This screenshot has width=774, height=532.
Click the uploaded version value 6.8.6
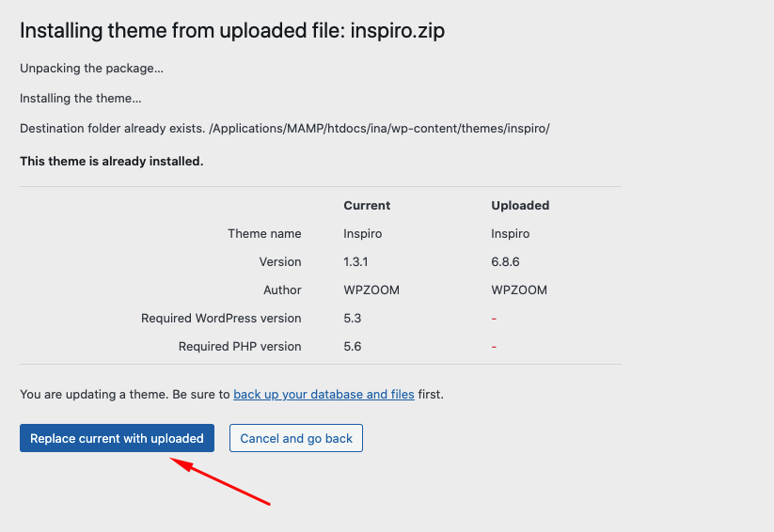coord(506,261)
